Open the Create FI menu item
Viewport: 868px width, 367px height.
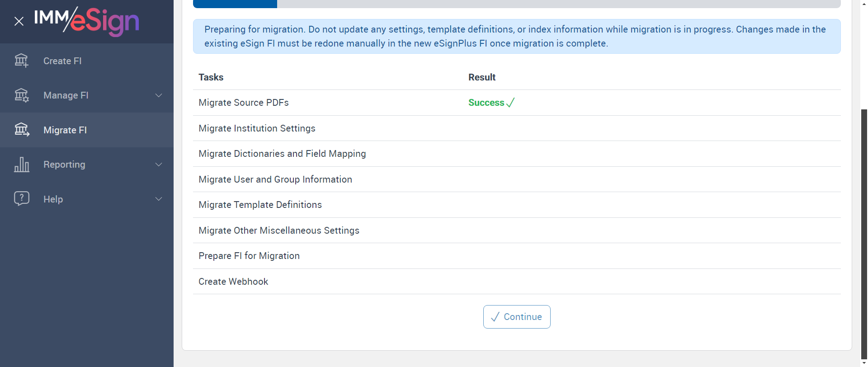(62, 61)
